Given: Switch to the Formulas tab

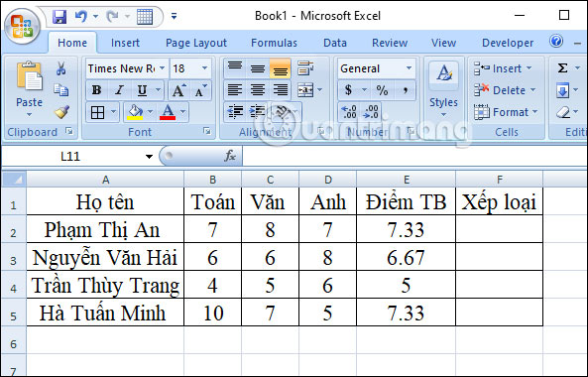Looking at the screenshot, I should click(x=274, y=43).
